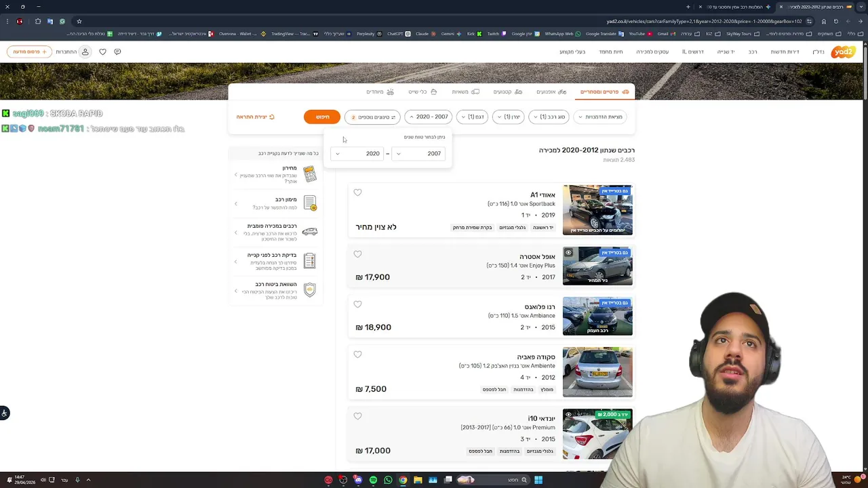Open the נדל"ן menu item
This screenshot has height=488, width=868.
818,52
